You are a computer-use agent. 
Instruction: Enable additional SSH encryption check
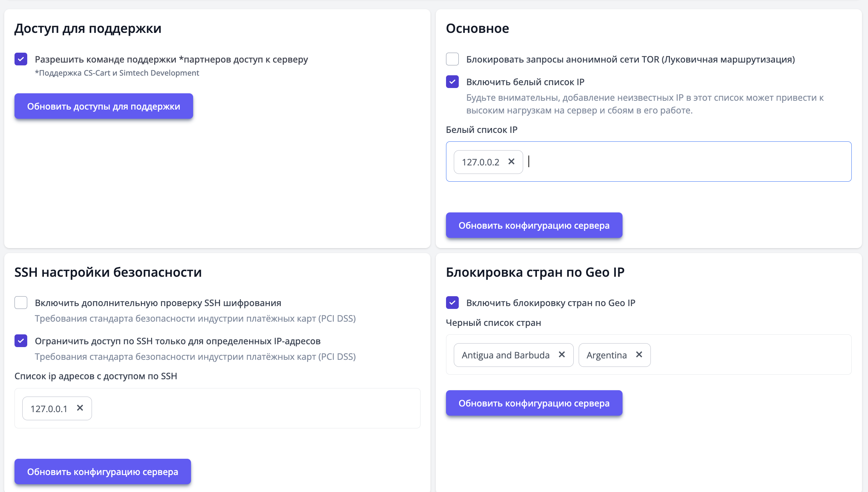click(x=21, y=303)
